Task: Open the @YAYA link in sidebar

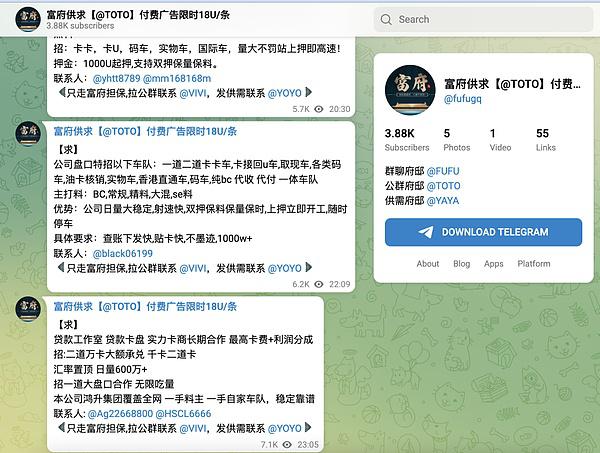Action: pos(443,201)
